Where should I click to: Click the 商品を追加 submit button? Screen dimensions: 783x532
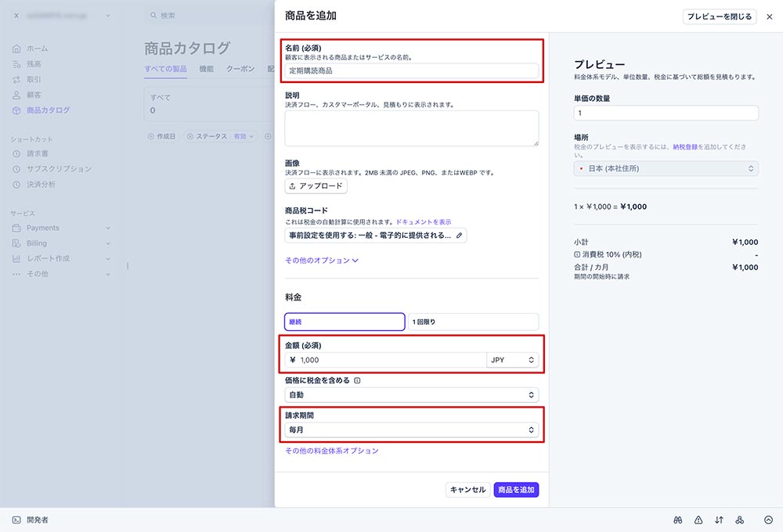(516, 490)
